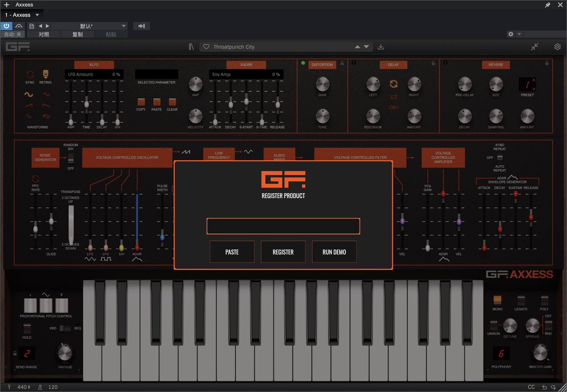The width and height of the screenshot is (567, 392).
Task: Click the REVERB section header
Action: [496, 65]
